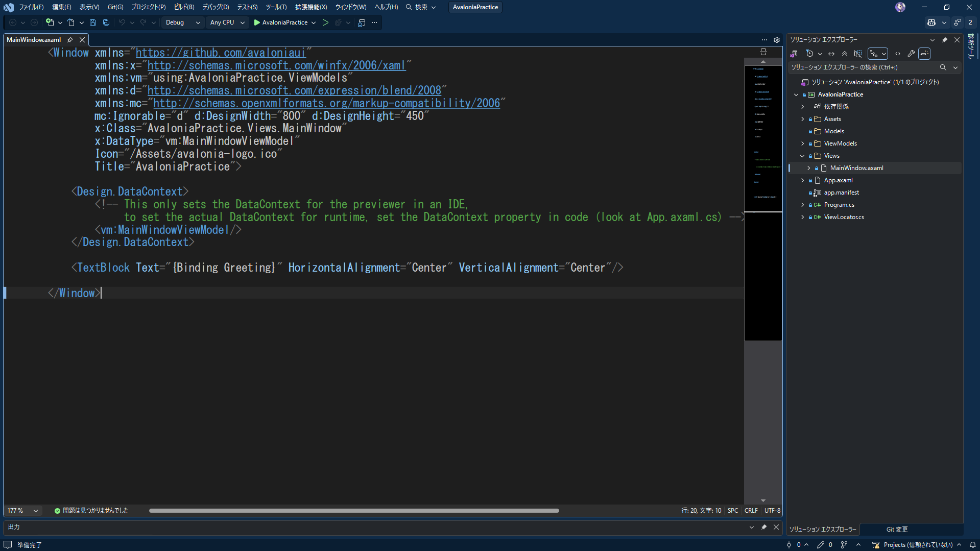Screen dimensions: 980x551
Task: Click the CRLF line ending indicator
Action: coord(751,511)
